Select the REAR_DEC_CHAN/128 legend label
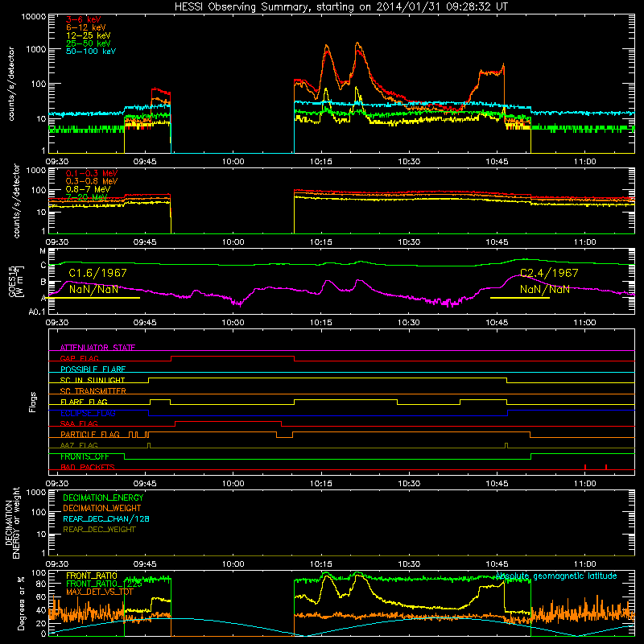Screen dimensions: 644x644 click(x=106, y=518)
